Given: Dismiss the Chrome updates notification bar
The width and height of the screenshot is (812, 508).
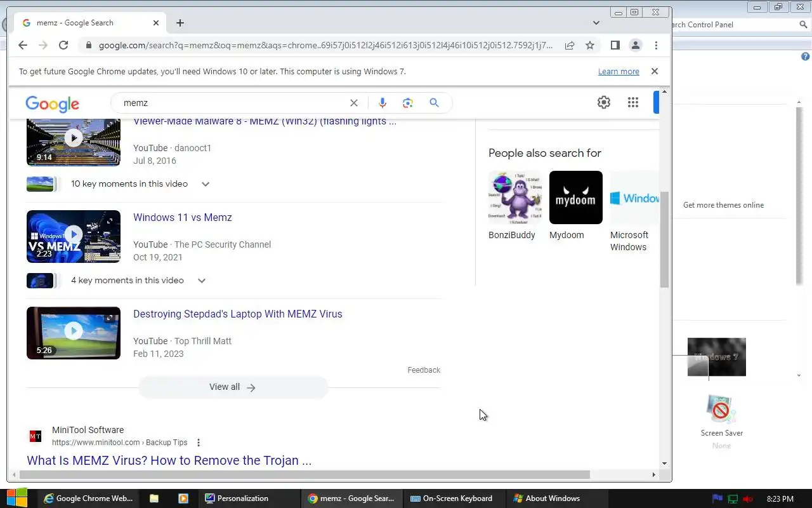Looking at the screenshot, I should (x=655, y=71).
